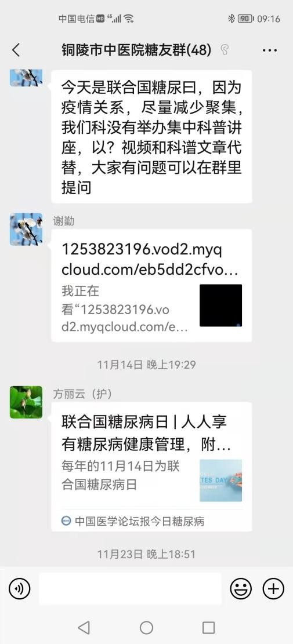Open the plus attachments menu
Screen dimensions: 293x644
point(273,589)
